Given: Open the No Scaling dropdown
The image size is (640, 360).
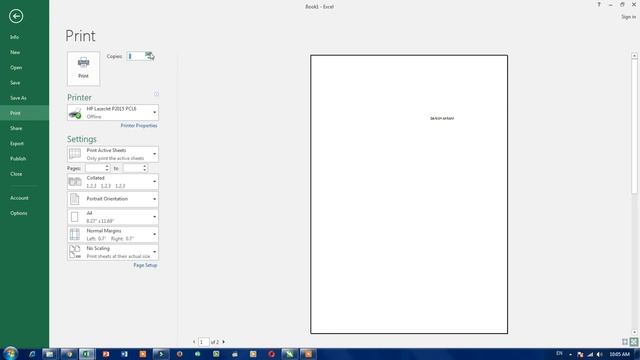Looking at the screenshot, I should click(x=113, y=252).
